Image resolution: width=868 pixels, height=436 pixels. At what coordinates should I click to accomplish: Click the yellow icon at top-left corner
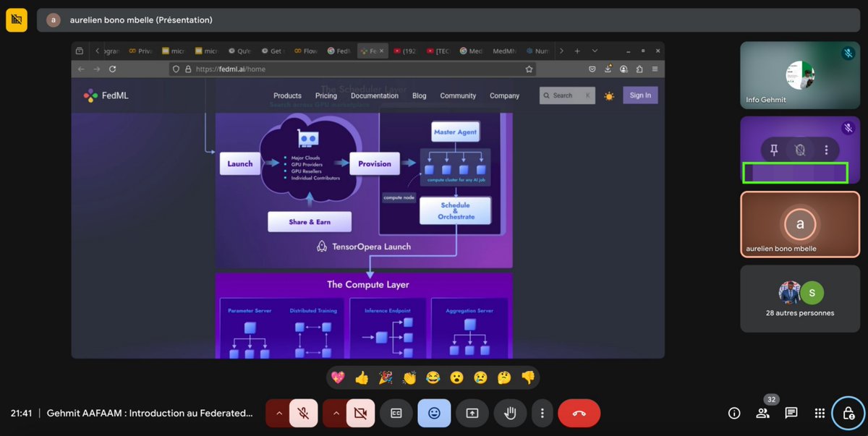coord(17,20)
